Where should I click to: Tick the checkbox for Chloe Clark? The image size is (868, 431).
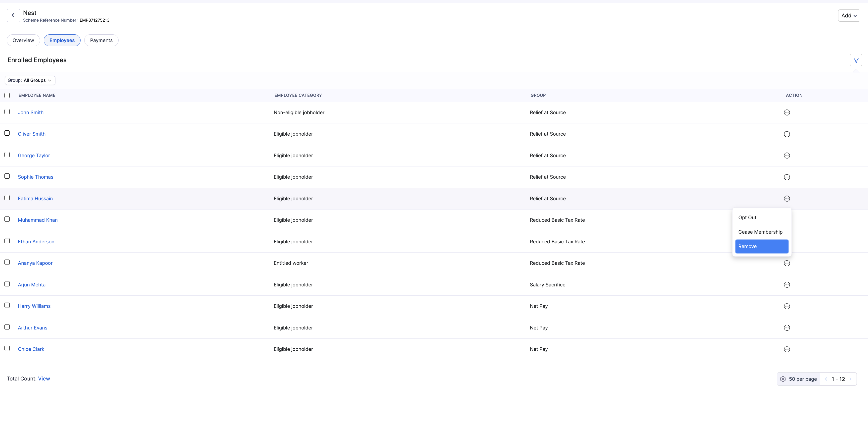coord(7,348)
